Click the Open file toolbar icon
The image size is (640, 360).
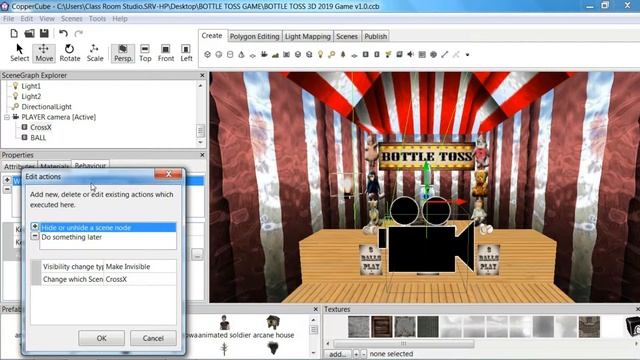coord(29,33)
